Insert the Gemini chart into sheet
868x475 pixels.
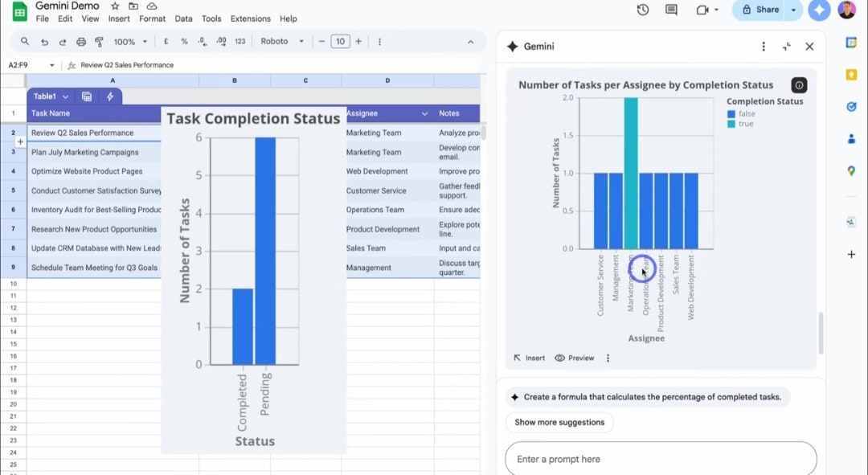pyautogui.click(x=529, y=358)
